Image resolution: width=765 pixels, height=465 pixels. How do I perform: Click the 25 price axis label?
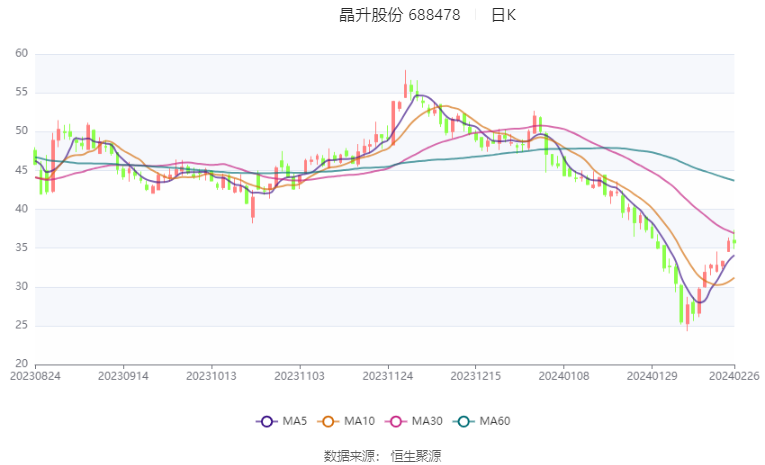[x=21, y=325]
